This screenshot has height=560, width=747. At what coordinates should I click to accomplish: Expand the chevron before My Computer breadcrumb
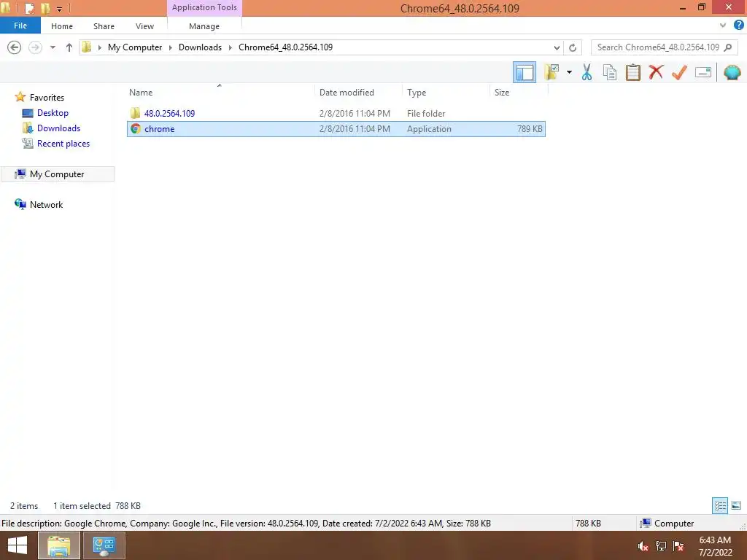tap(99, 47)
